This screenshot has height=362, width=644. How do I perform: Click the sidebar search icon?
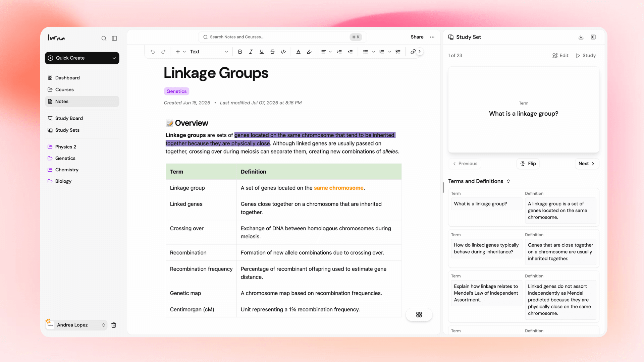pos(104,38)
